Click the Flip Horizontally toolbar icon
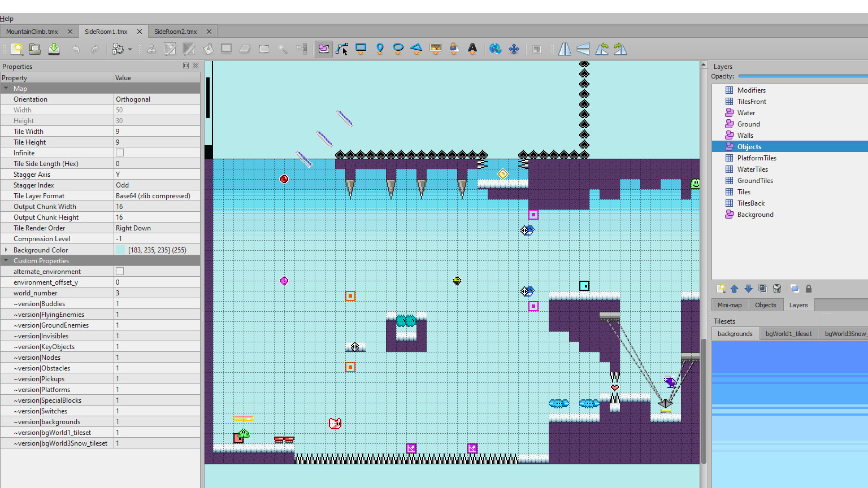 [x=564, y=49]
